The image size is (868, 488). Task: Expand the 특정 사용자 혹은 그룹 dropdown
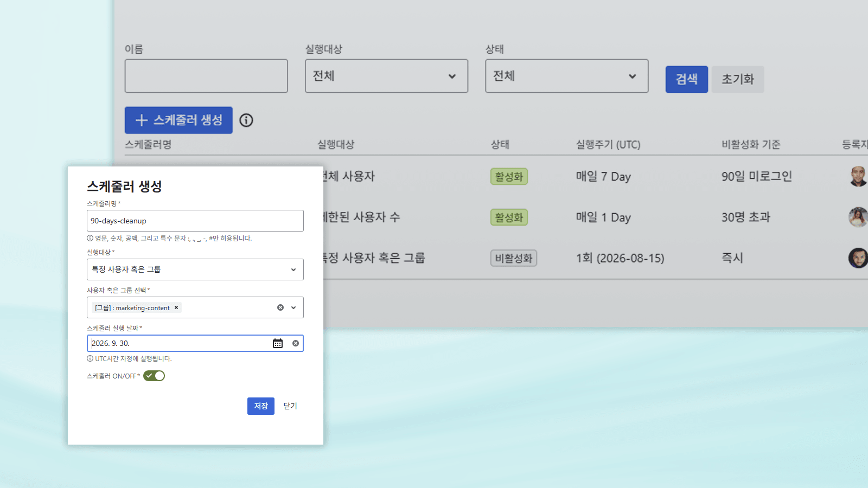pyautogui.click(x=195, y=269)
